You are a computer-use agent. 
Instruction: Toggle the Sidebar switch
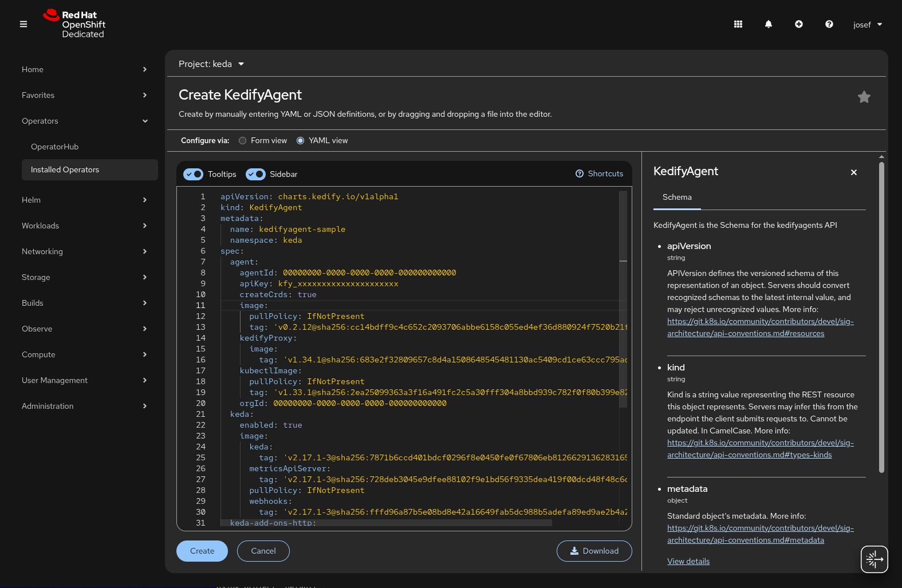(x=255, y=174)
